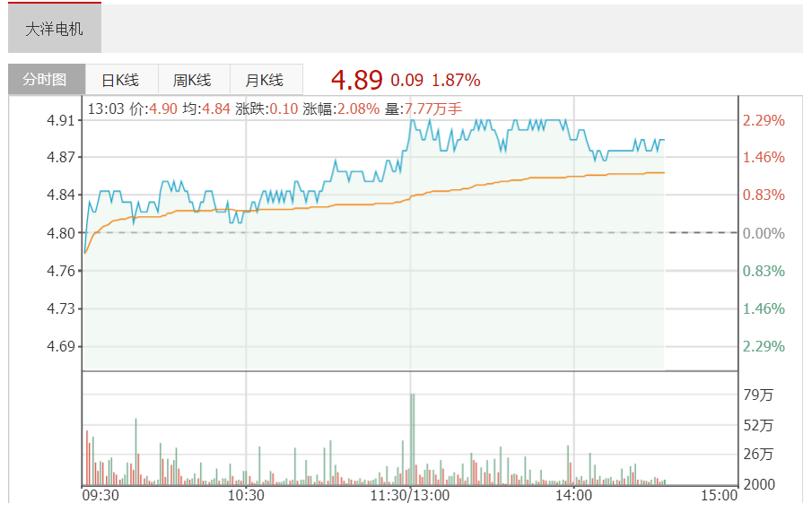
Task: Click the 4.87 price axis label
Action: click(61, 157)
